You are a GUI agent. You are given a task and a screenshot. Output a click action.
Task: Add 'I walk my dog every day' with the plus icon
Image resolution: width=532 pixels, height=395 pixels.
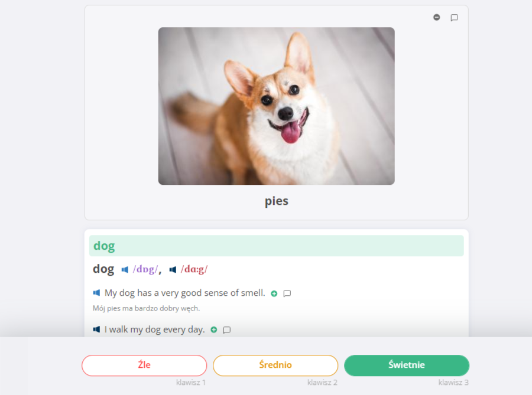tap(214, 329)
